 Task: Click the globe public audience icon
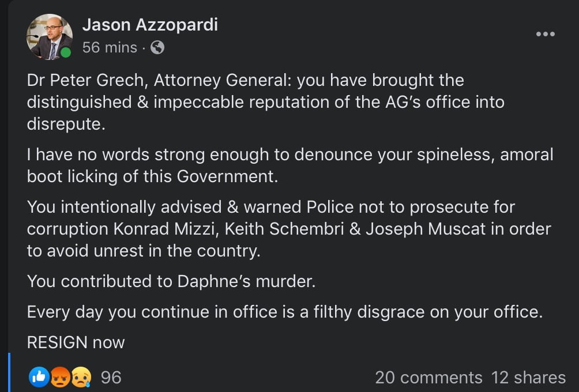(157, 48)
